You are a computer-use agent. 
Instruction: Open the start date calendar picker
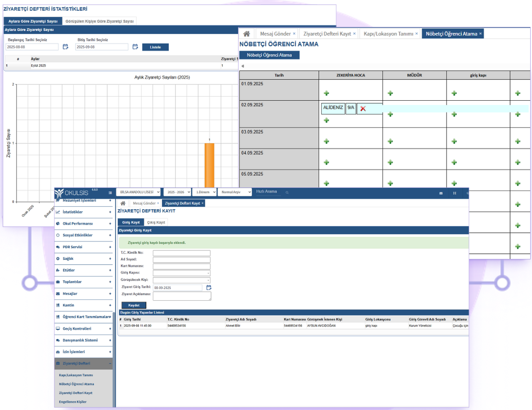(65, 47)
